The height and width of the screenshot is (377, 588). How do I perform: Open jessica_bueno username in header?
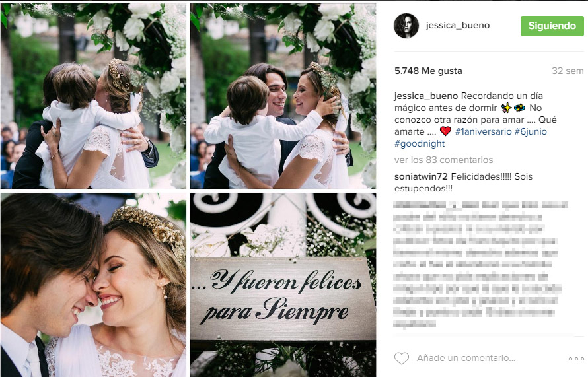pos(457,26)
